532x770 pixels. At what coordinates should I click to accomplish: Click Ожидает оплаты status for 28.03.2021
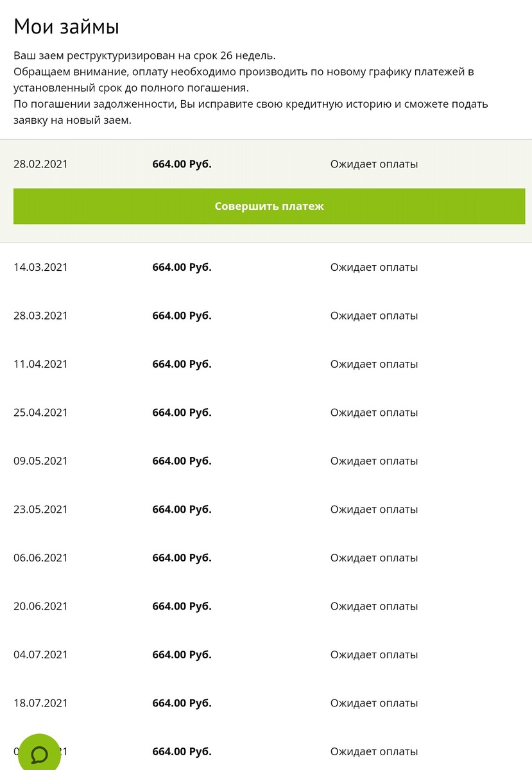[374, 316]
